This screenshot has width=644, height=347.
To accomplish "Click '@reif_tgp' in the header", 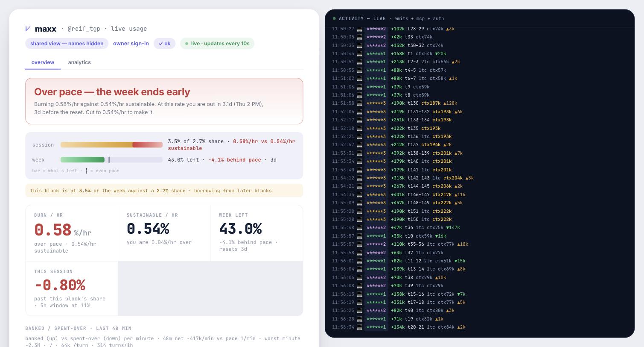I will coord(84,29).
